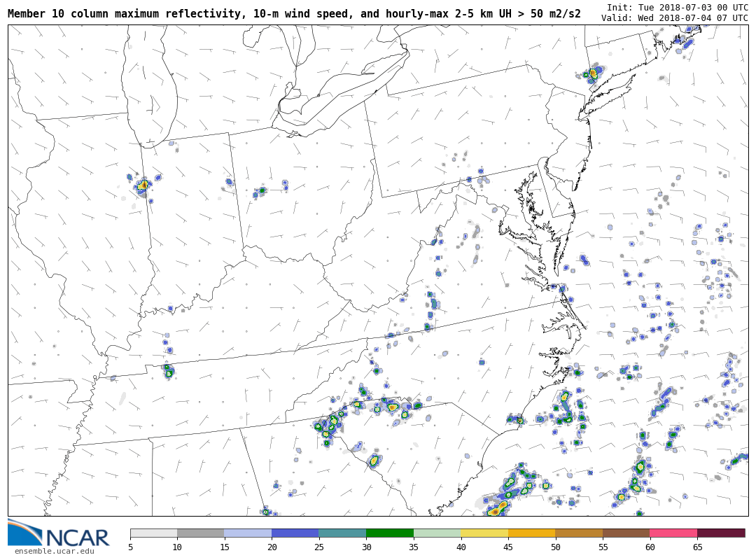
Task: Select the teal 25–30 legend swatch
Action: tap(342, 533)
